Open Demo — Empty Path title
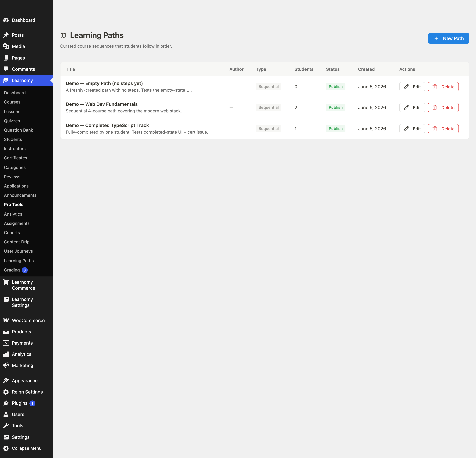This screenshot has height=458, width=476. [104, 83]
